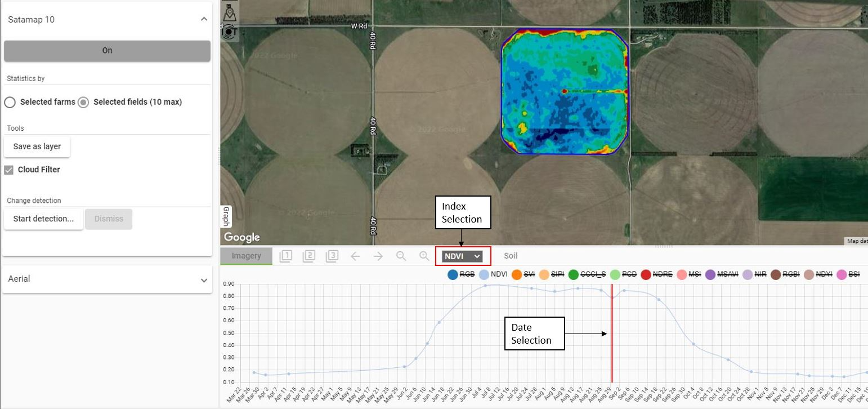868x409 pixels.
Task: Click the Start detection button
Action: point(43,219)
